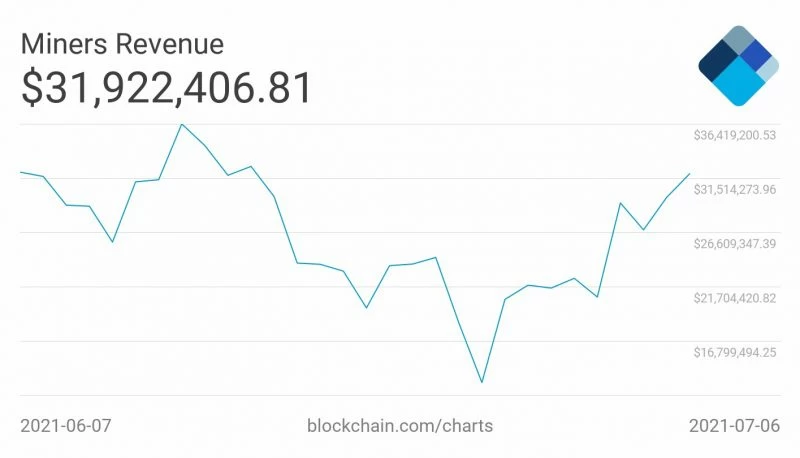Viewport: 800px width, 458px height.
Task: Click the lowest trough of the revenue line
Action: point(482,382)
